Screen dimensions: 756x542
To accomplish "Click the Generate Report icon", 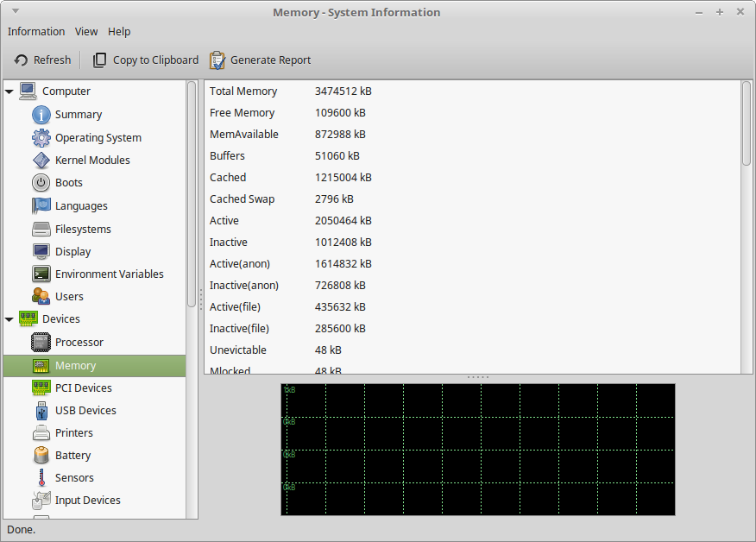I will tap(217, 60).
